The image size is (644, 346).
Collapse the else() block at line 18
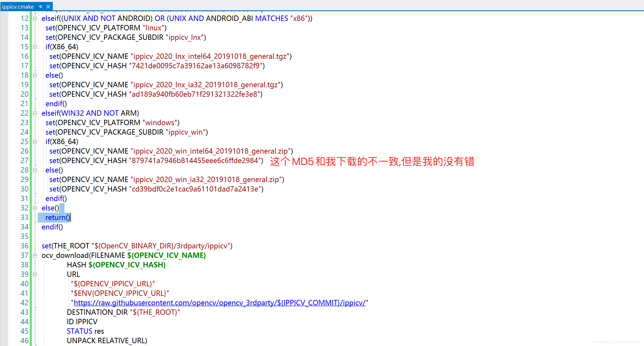tap(35, 75)
